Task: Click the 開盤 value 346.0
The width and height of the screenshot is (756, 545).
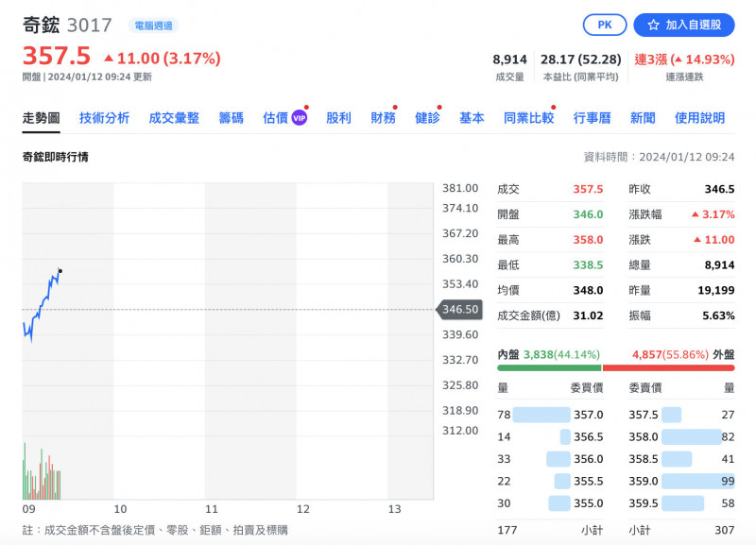Action: 588,214
